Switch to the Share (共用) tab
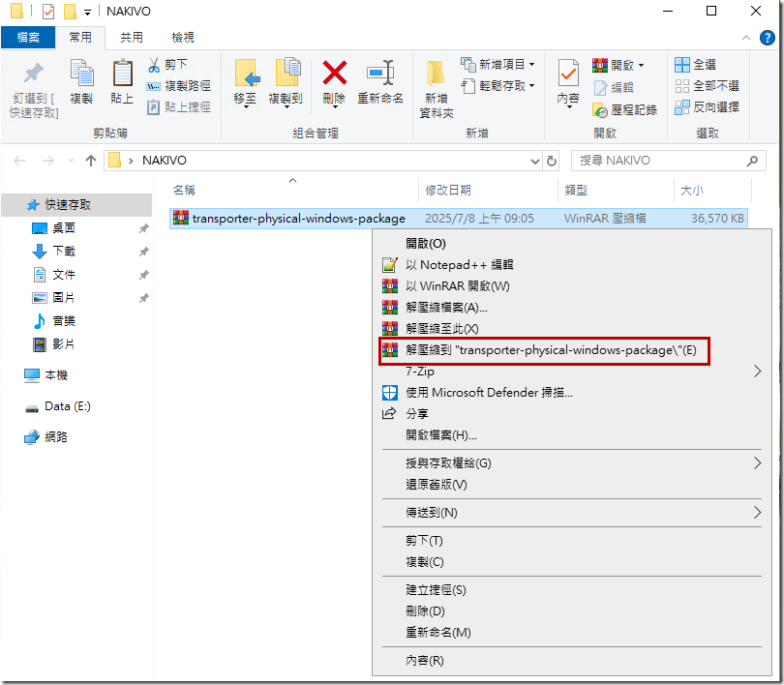This screenshot has height=685, width=784. [x=132, y=38]
